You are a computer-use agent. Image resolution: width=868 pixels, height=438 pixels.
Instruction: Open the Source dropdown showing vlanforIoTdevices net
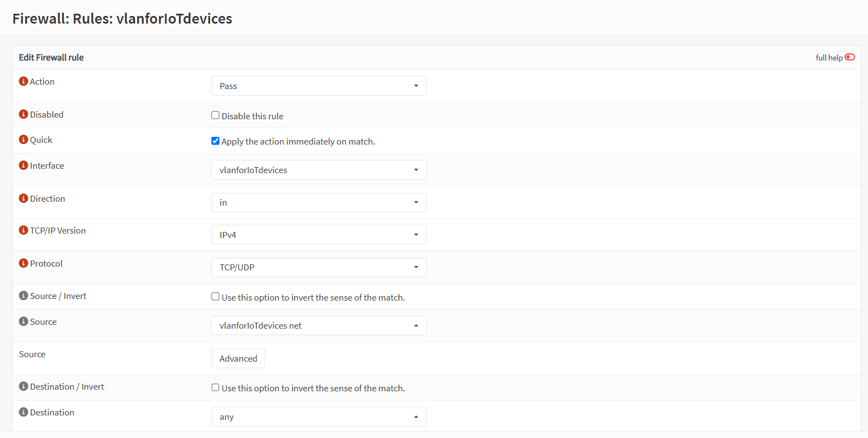(x=319, y=325)
